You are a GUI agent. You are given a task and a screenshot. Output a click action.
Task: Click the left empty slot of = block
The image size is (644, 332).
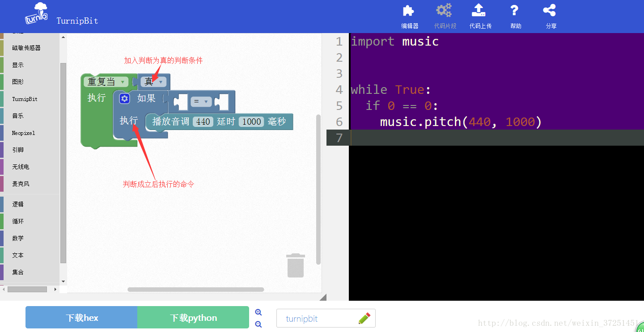click(x=180, y=101)
